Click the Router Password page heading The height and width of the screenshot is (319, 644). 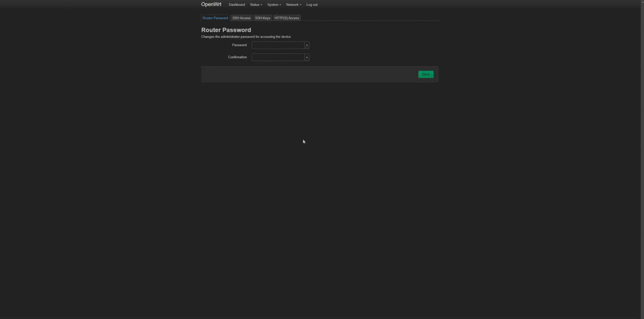click(226, 30)
